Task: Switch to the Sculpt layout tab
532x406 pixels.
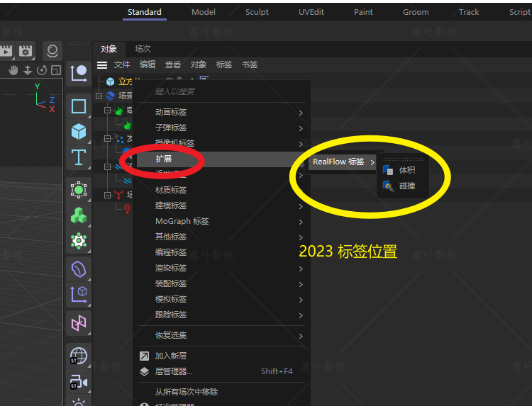Action: point(257,12)
